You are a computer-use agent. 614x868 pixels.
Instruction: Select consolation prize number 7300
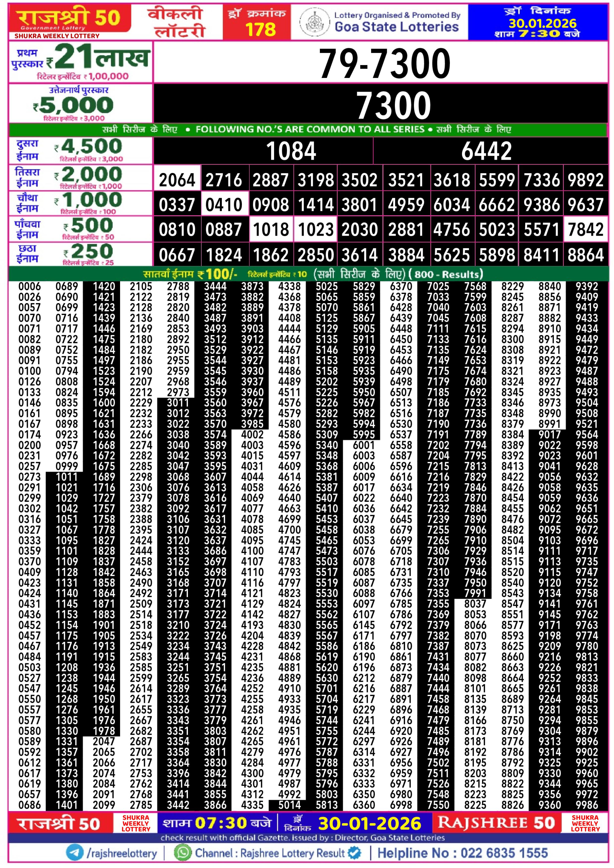click(394, 105)
